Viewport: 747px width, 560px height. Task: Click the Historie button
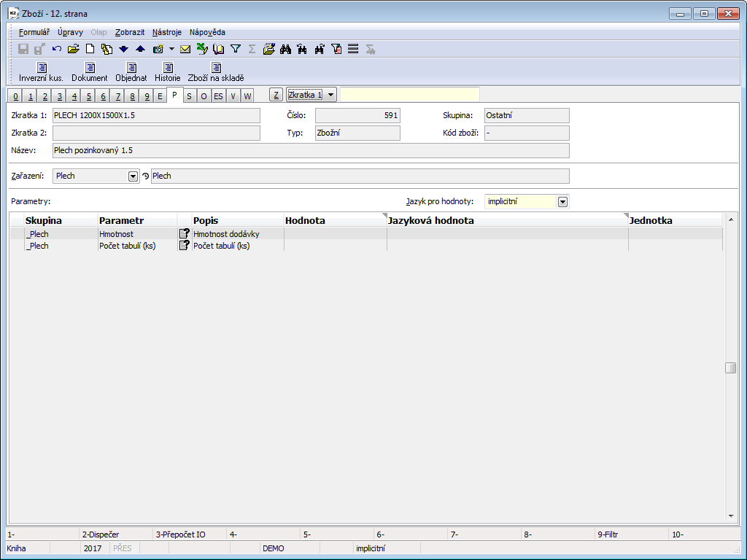pos(167,72)
